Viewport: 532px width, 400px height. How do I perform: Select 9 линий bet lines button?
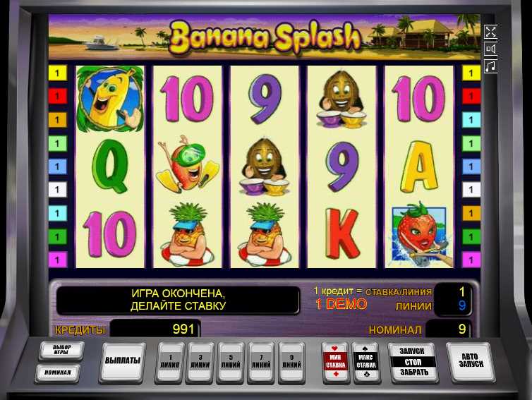[x=291, y=363]
